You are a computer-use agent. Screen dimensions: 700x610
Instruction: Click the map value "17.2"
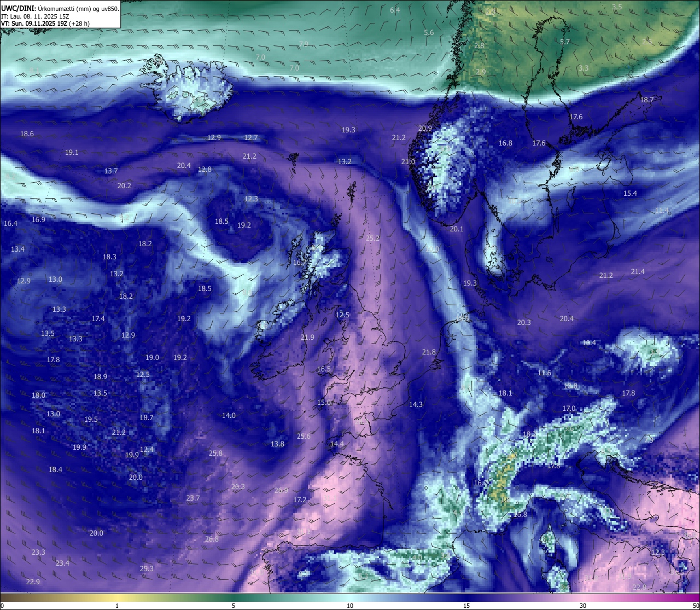300,499
